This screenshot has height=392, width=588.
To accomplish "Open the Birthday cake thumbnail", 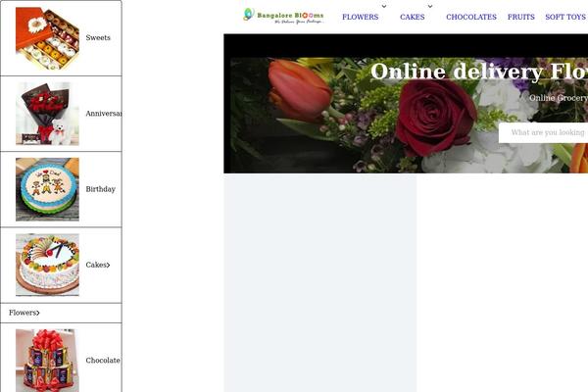I will tap(47, 189).
